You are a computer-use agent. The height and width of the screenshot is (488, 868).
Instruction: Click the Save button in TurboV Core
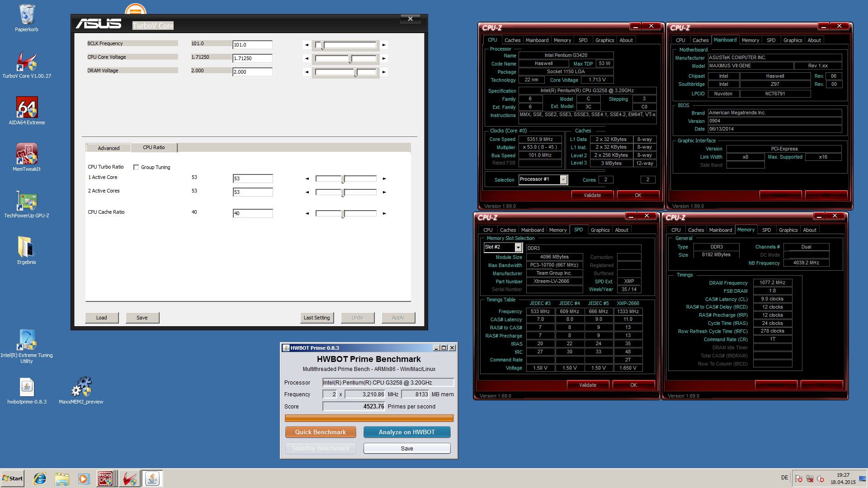pyautogui.click(x=142, y=318)
